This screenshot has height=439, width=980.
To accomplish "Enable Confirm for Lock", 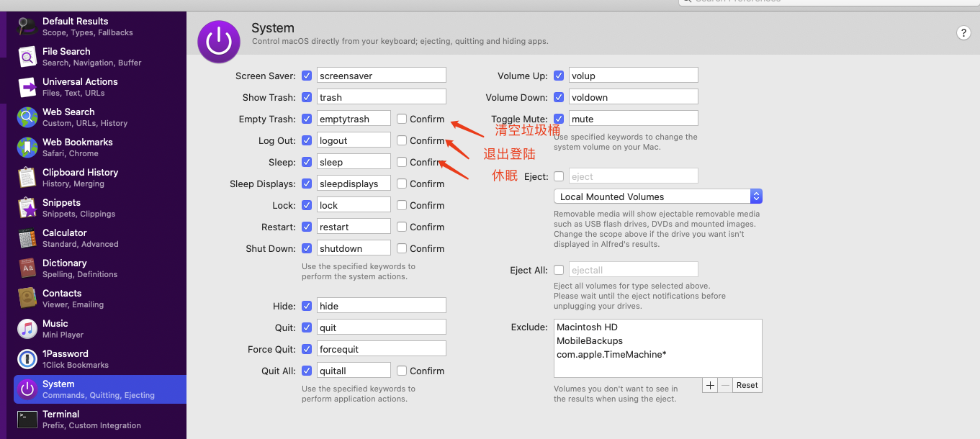I will click(402, 205).
